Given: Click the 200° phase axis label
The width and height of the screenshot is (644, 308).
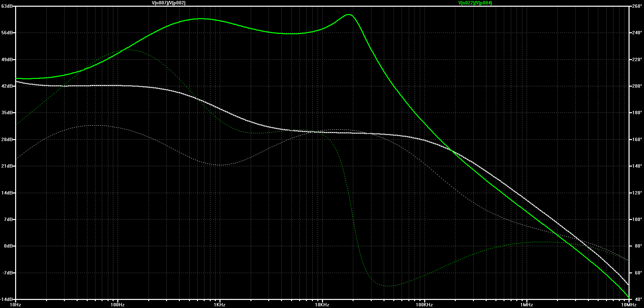Looking at the screenshot, I should 637,86.
